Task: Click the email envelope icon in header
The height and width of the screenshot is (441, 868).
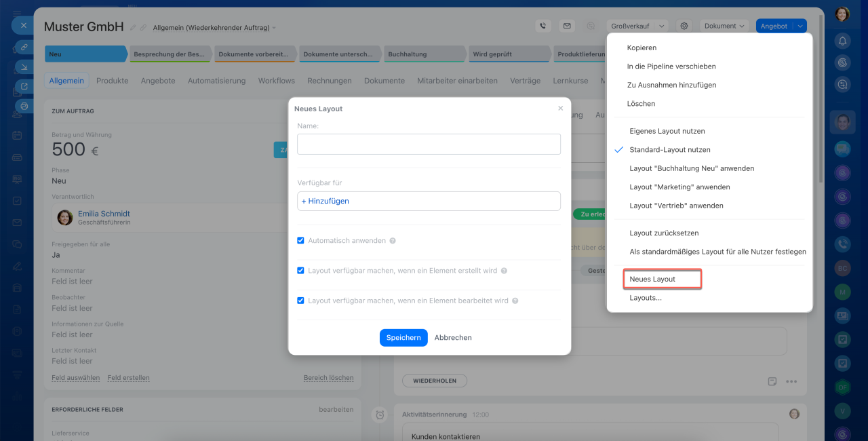Action: [567, 26]
